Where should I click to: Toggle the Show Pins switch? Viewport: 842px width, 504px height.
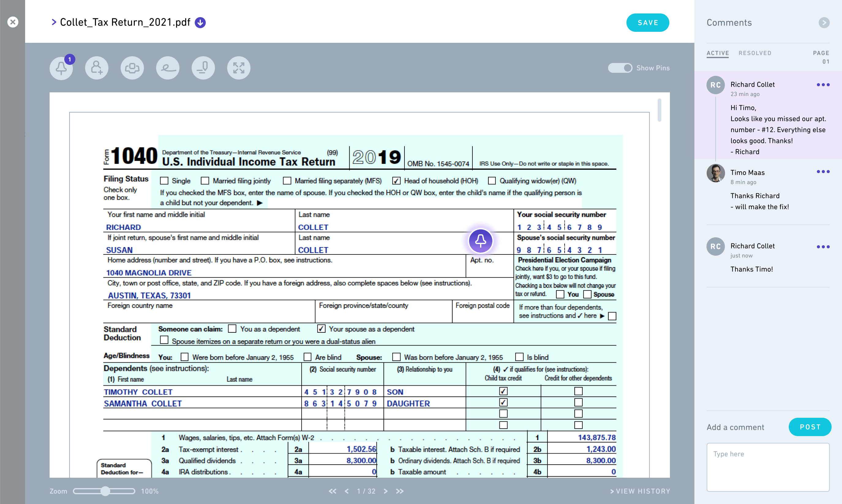[620, 68]
